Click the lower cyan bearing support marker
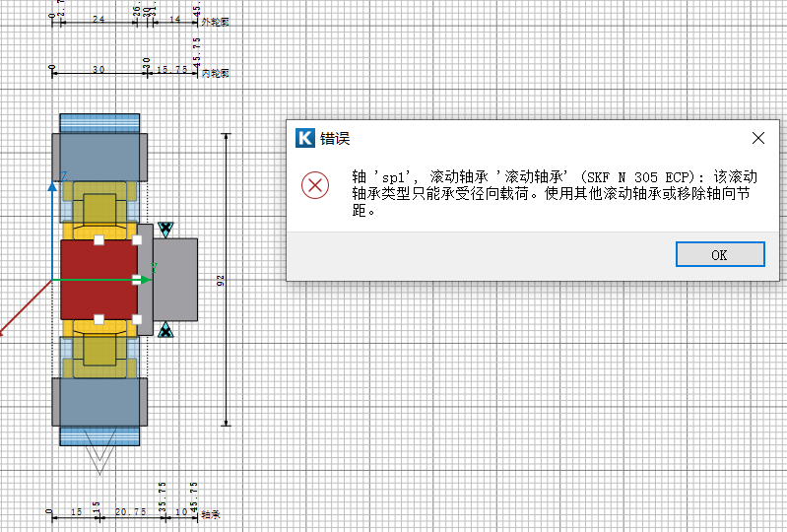The image size is (787, 532). [165, 330]
